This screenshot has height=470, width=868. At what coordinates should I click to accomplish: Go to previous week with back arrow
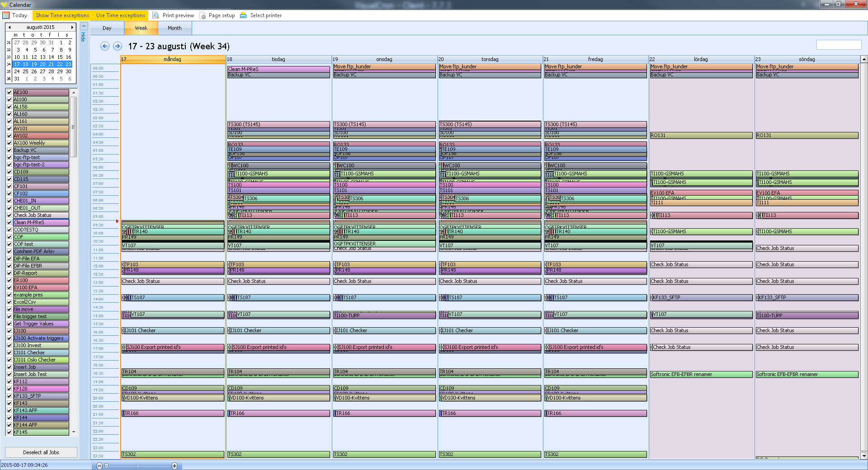(x=105, y=46)
